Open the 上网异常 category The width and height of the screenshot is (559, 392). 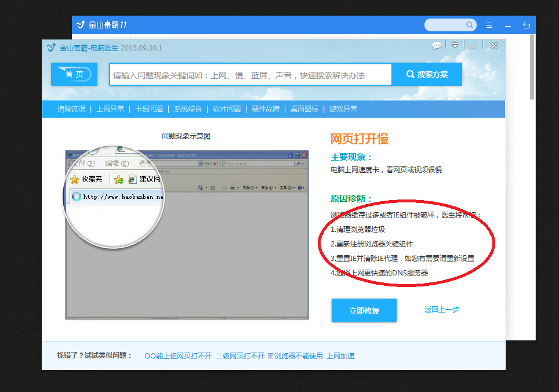110,109
